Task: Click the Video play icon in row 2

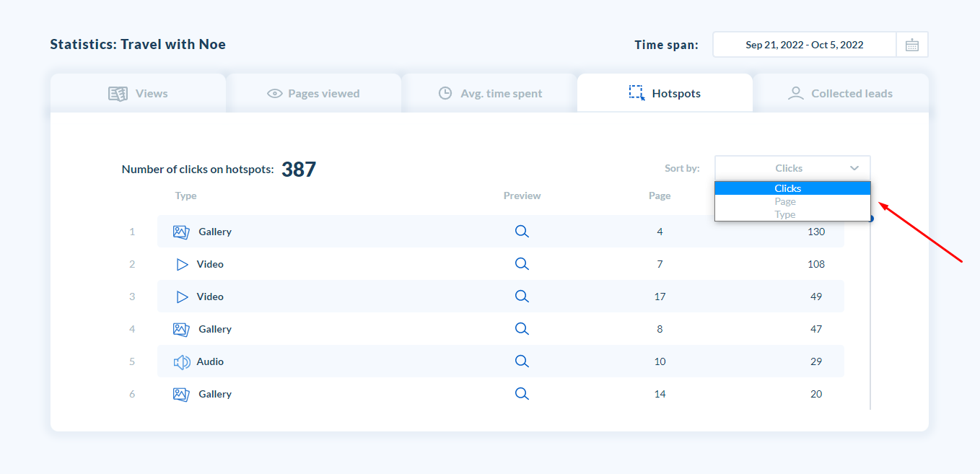Action: coord(182,264)
